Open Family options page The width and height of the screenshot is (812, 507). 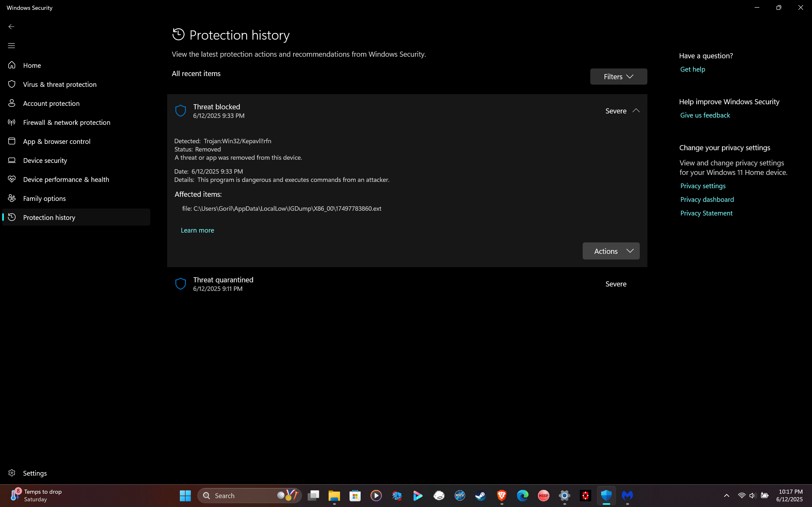(44, 198)
